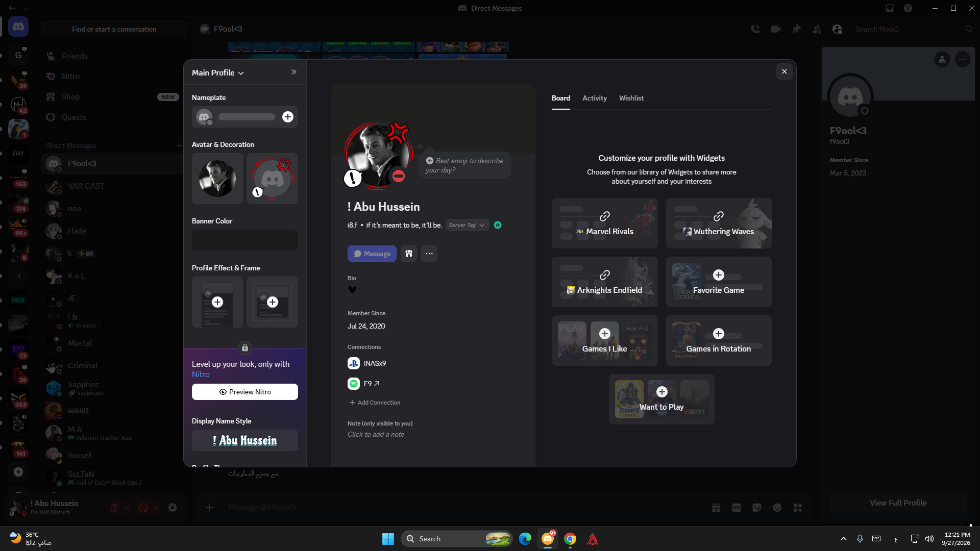Change the display name style preview

(x=245, y=440)
